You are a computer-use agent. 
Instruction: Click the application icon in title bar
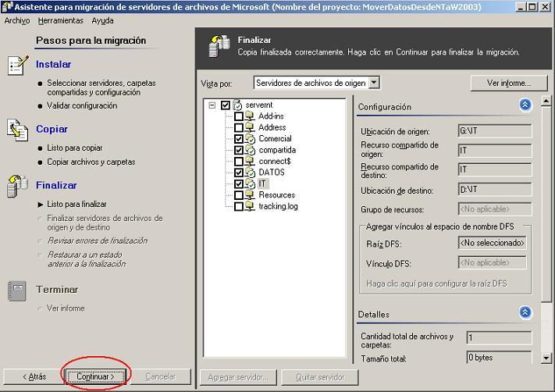(x=7, y=7)
